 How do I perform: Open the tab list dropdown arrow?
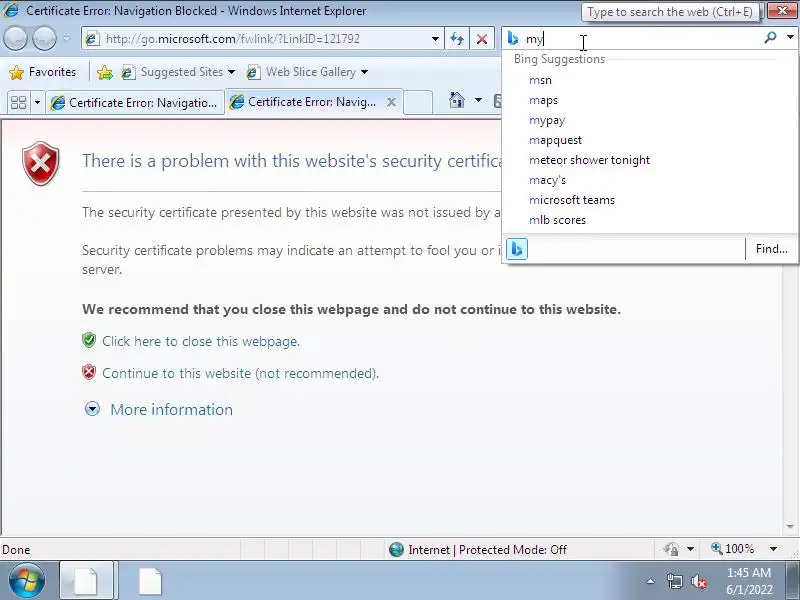click(x=37, y=103)
